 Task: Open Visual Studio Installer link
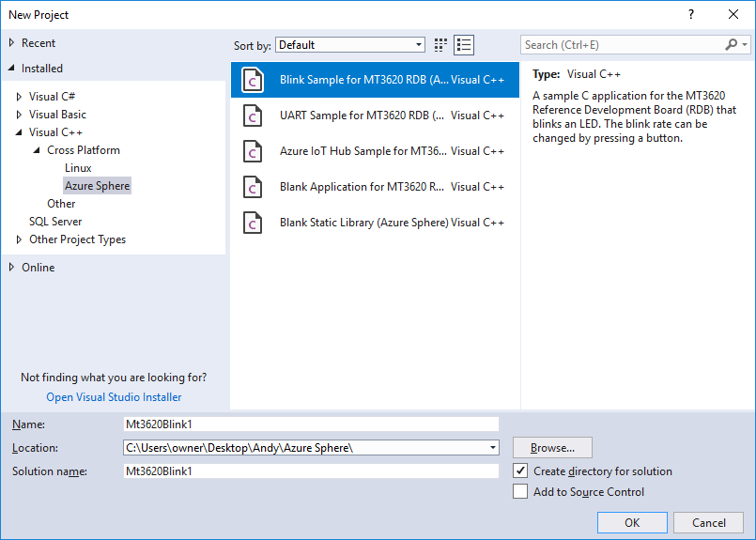(114, 397)
